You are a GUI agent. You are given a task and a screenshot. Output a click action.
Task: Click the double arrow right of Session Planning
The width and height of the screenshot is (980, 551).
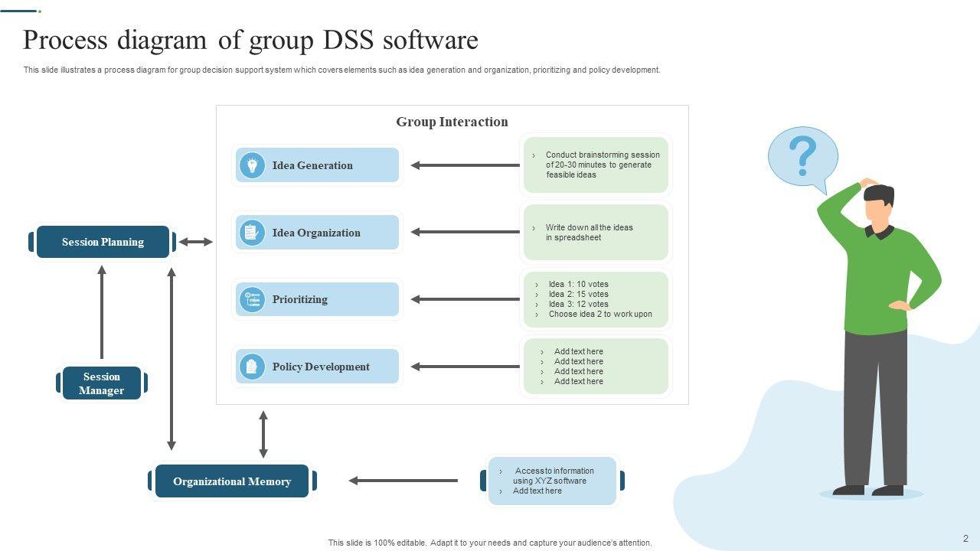coord(195,242)
